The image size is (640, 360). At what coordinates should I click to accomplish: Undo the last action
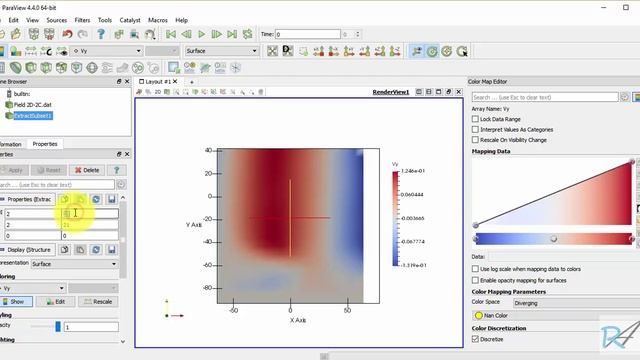(67, 34)
